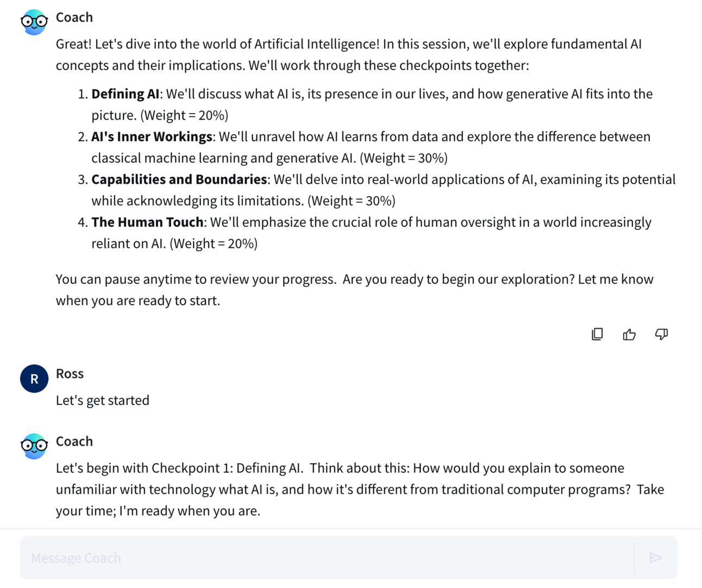Give the Coach message a thumbs up
This screenshot has height=588, width=702.
pos(629,334)
